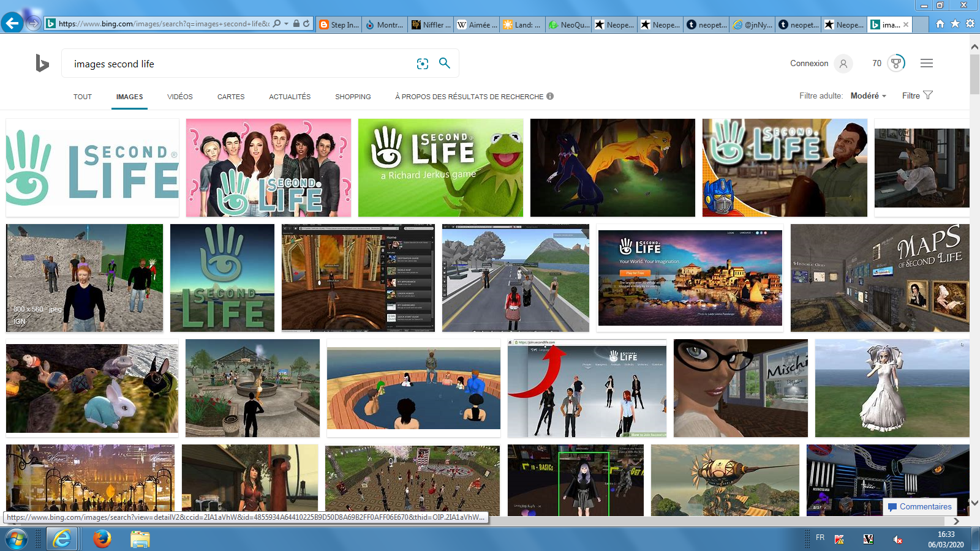Click the info icon beside search results notice
Screen dimensions: 980x551
550,96
